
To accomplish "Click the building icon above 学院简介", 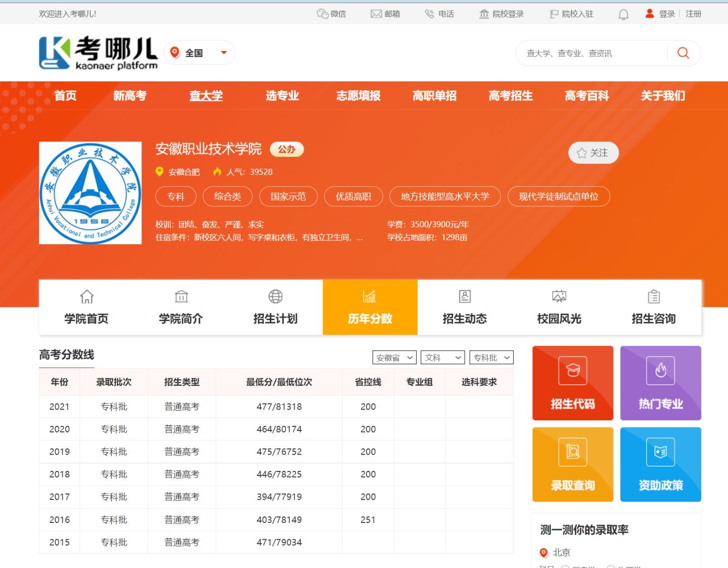I will pyautogui.click(x=181, y=296).
